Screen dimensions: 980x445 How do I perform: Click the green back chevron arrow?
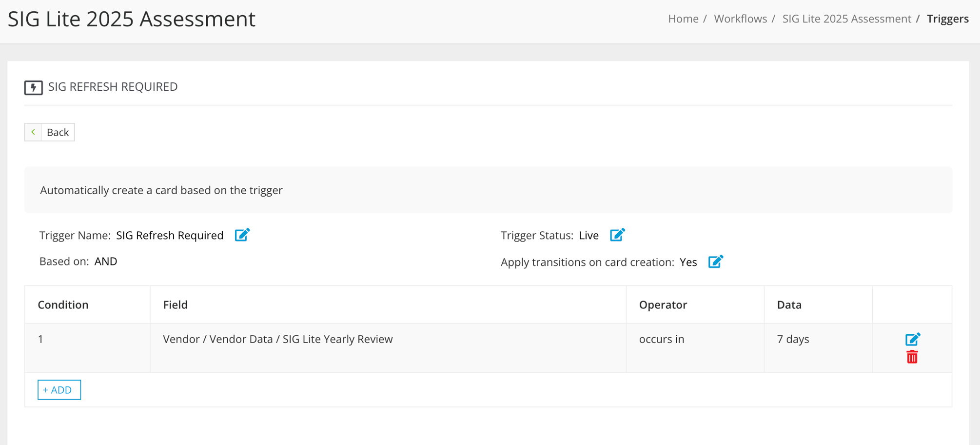(33, 132)
